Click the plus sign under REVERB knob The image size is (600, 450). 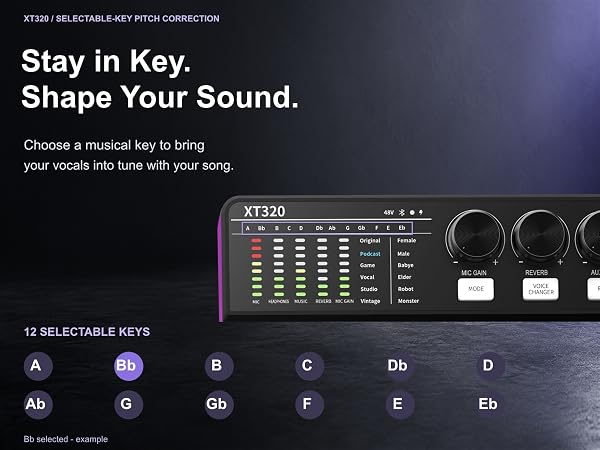coord(560,262)
